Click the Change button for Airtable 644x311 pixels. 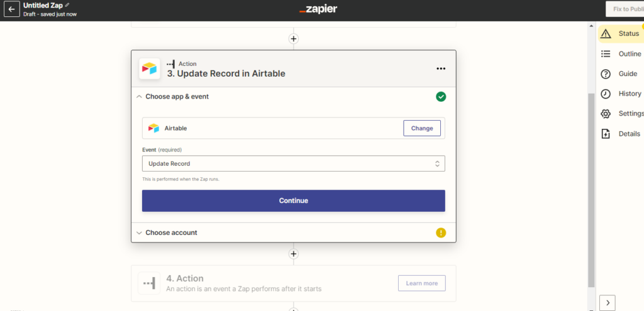[422, 128]
